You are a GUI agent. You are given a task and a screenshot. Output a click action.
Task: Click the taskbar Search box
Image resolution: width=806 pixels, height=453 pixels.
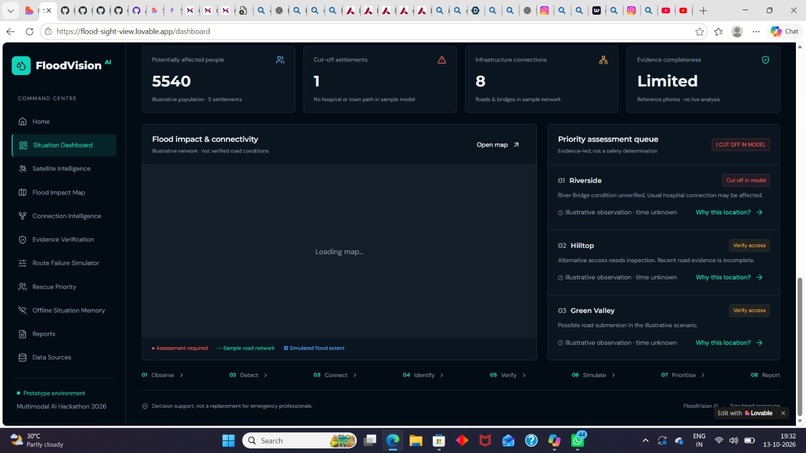299,441
